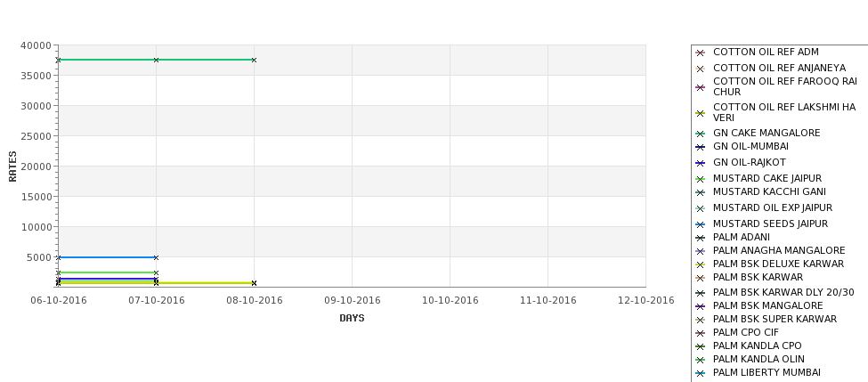Click the PALM ADANI legend marker icon
The image size is (868, 382).
pyautogui.click(x=700, y=238)
